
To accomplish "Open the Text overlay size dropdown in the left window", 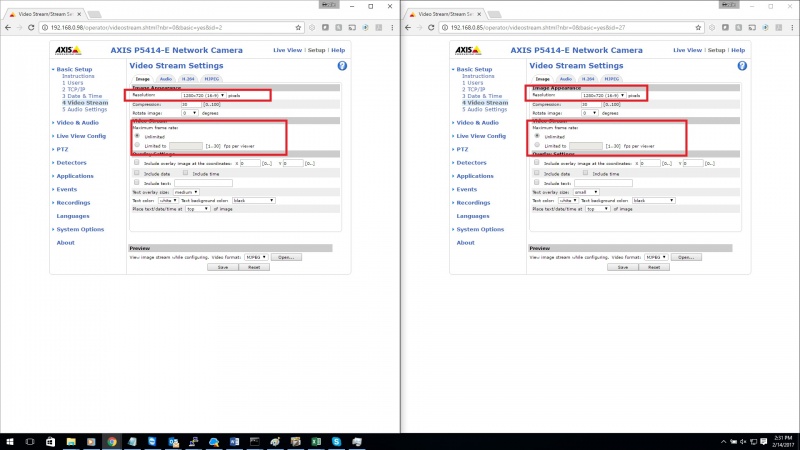I will [x=186, y=192].
